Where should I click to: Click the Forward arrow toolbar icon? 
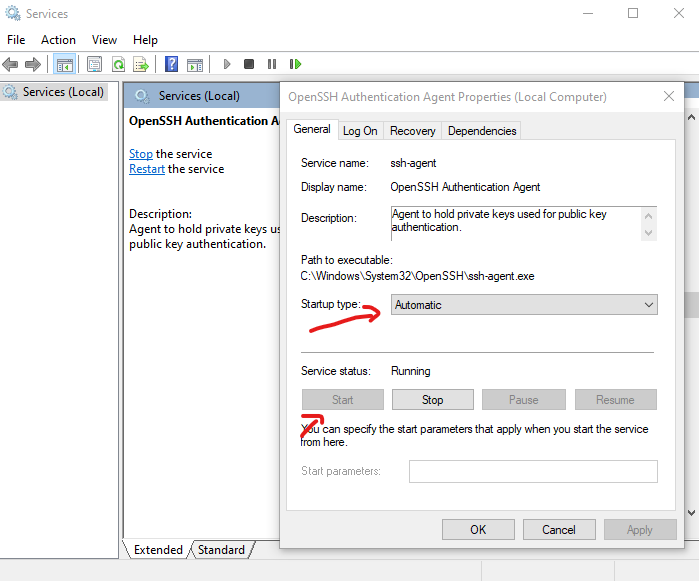click(x=33, y=65)
